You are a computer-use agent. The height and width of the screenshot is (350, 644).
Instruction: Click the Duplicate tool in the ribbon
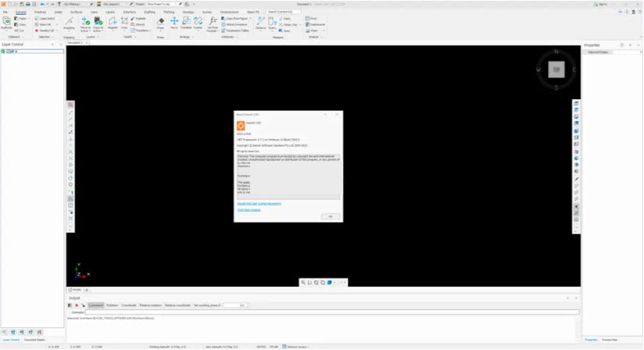6,23
